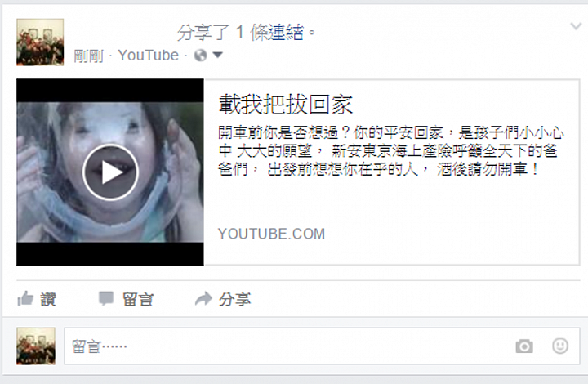Open the post poster's profile picture
This screenshot has height=384, width=588.
(40, 42)
